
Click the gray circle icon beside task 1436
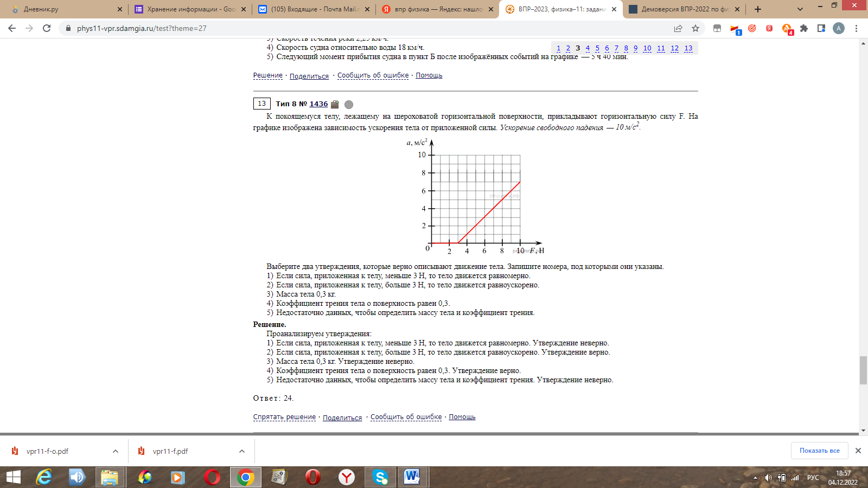pyautogui.click(x=349, y=105)
